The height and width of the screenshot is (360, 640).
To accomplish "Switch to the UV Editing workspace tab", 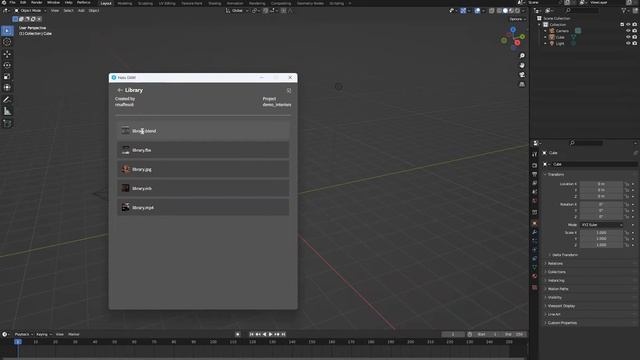I will (x=167, y=3).
